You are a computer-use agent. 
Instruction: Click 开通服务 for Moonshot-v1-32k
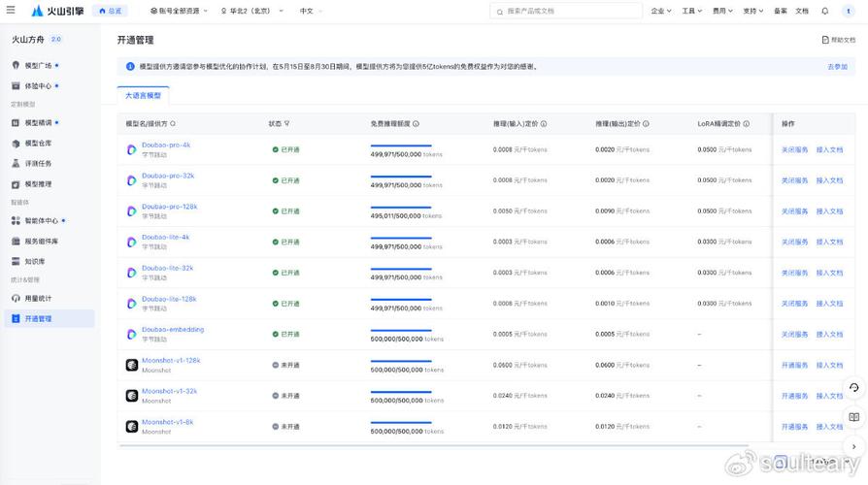pyautogui.click(x=794, y=396)
